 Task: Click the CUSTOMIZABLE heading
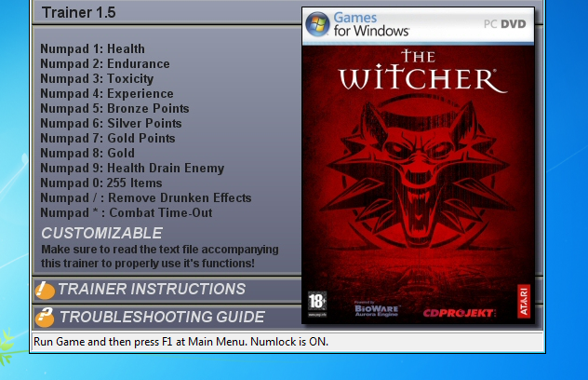pyautogui.click(x=101, y=233)
